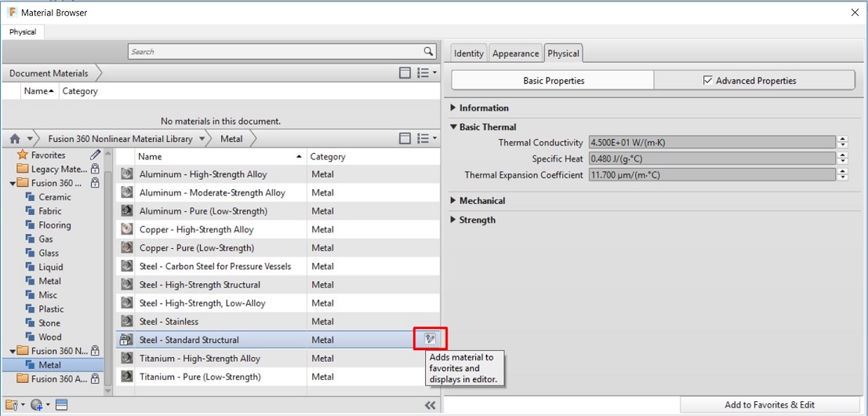
Task: Sort the library list by Name column header
Action: coord(220,157)
